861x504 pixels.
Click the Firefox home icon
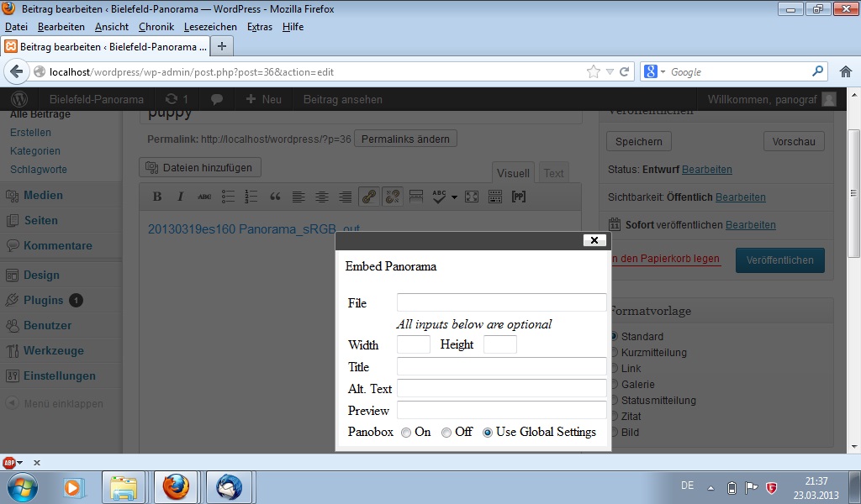(x=845, y=71)
